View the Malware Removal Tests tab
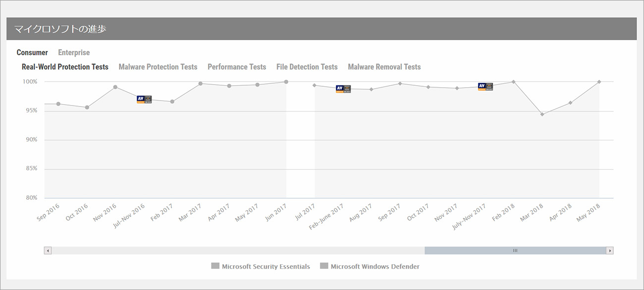This screenshot has height=290, width=644. tap(384, 67)
